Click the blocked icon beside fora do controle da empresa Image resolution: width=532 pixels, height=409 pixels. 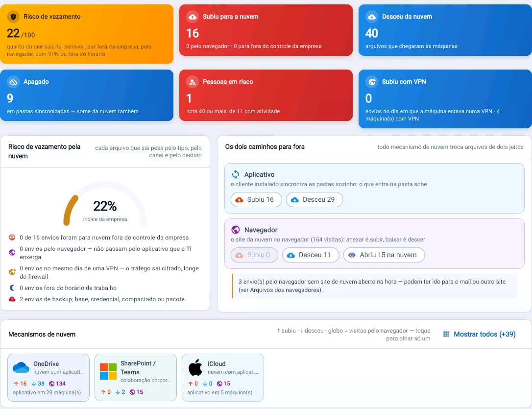(12, 238)
